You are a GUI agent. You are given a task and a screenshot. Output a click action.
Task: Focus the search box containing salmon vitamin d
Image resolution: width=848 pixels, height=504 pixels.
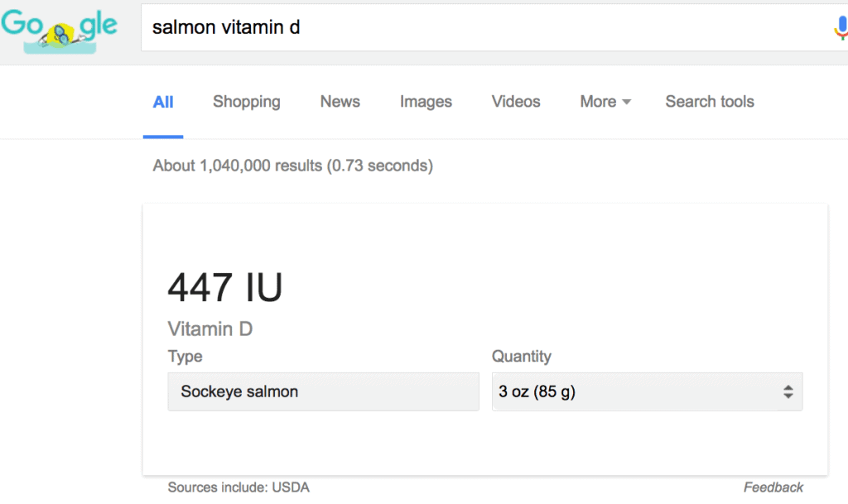click(x=480, y=27)
